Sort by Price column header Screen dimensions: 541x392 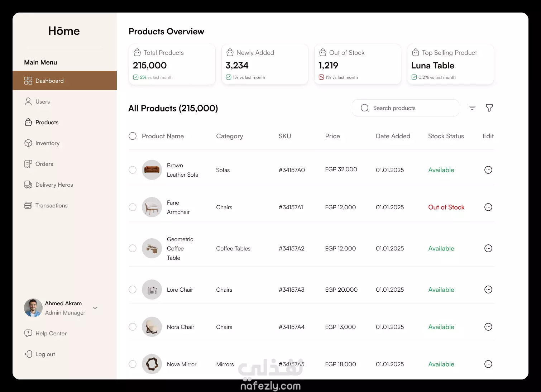[x=332, y=136]
